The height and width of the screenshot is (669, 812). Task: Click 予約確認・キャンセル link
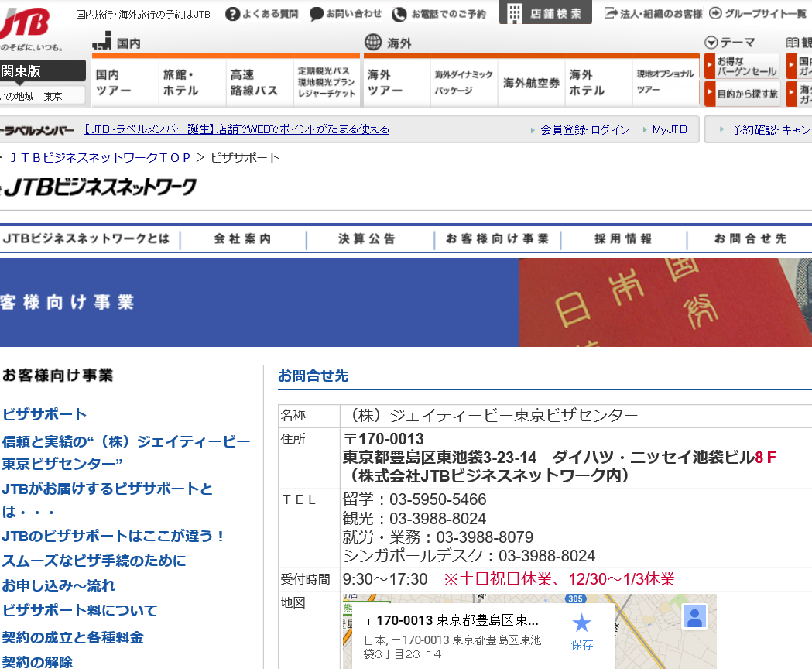(771, 129)
